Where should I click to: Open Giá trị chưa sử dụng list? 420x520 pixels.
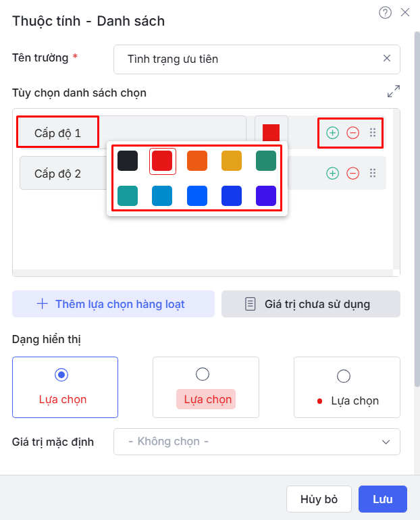click(311, 304)
